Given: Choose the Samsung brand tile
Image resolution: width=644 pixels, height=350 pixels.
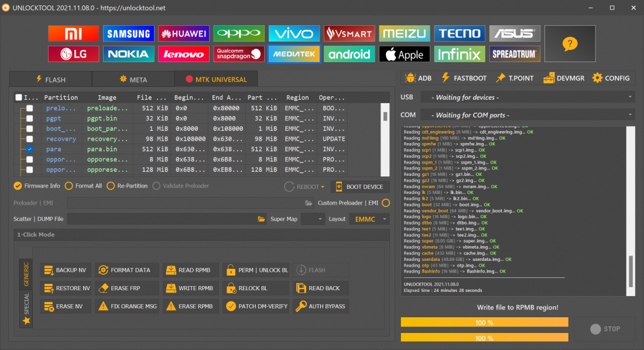Looking at the screenshot, I should coord(129,33).
